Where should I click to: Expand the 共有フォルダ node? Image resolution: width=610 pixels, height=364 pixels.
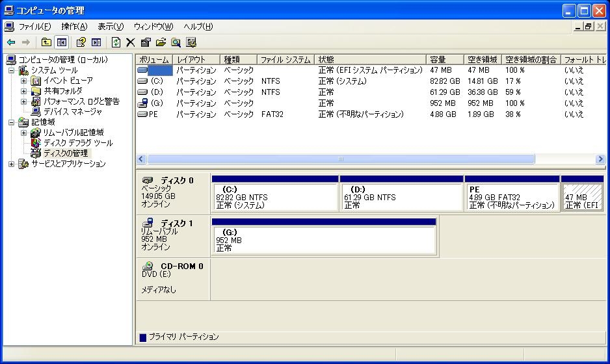pyautogui.click(x=23, y=91)
